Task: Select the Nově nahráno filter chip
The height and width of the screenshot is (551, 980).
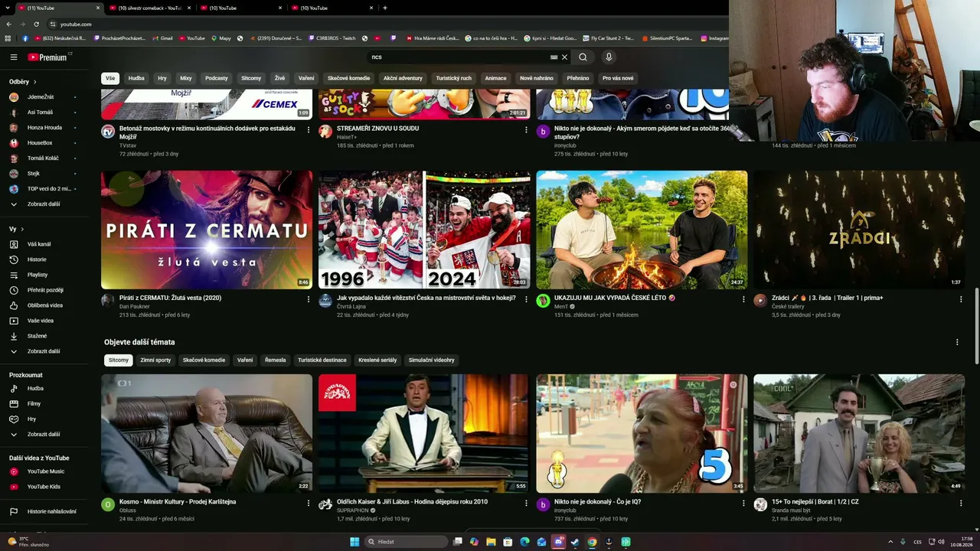Action: [x=537, y=78]
